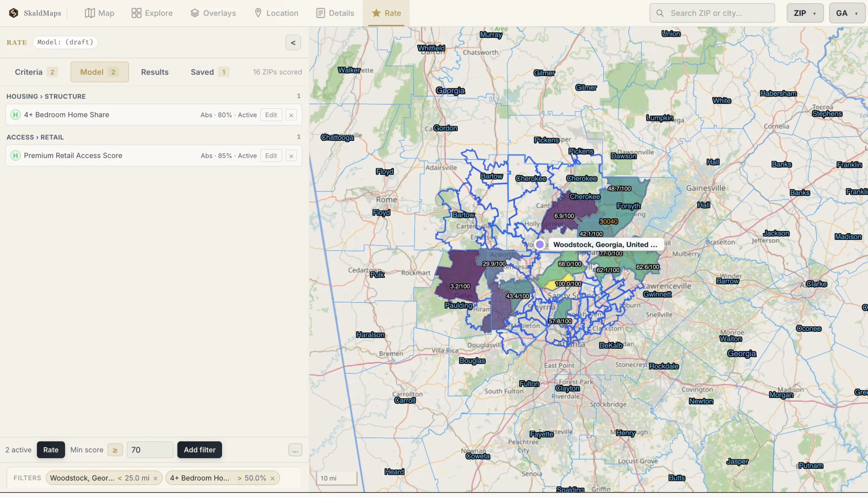Click the 57.8/100 score label
Screen dimensions: 868x498
point(560,321)
